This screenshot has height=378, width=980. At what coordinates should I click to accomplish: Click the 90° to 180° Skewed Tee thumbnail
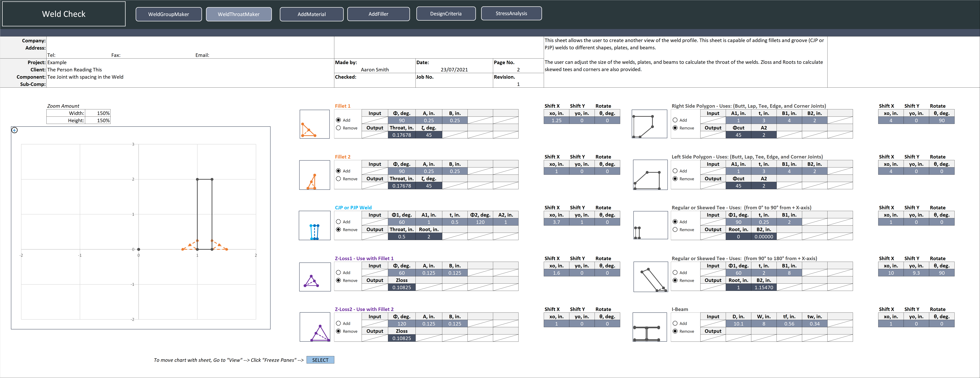[651, 277]
